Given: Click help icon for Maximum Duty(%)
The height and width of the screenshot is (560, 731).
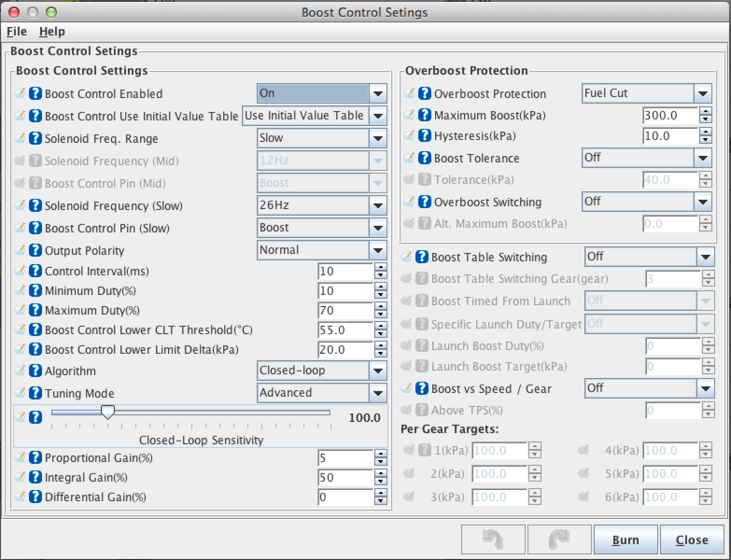Looking at the screenshot, I should (x=35, y=310).
